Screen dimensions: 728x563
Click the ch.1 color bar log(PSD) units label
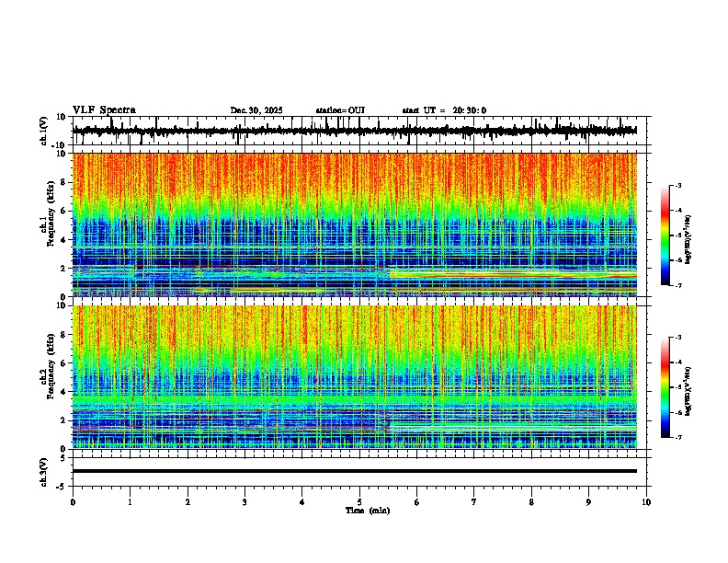point(688,240)
